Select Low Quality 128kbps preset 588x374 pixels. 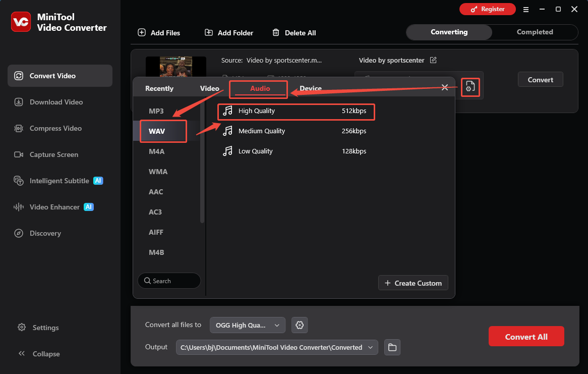tap(296, 151)
